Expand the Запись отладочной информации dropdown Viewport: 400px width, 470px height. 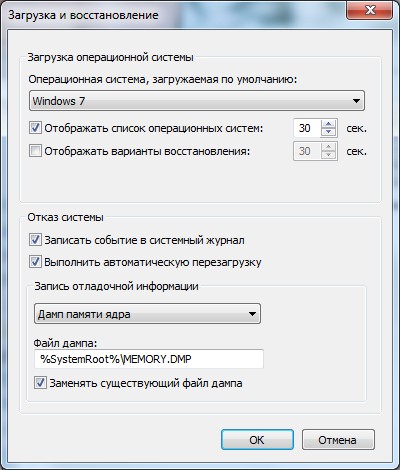(x=147, y=314)
